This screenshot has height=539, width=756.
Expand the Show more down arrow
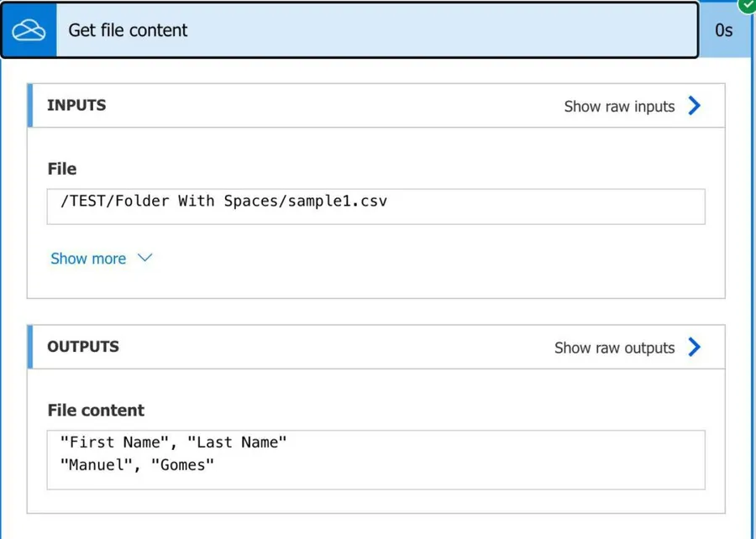coord(144,258)
